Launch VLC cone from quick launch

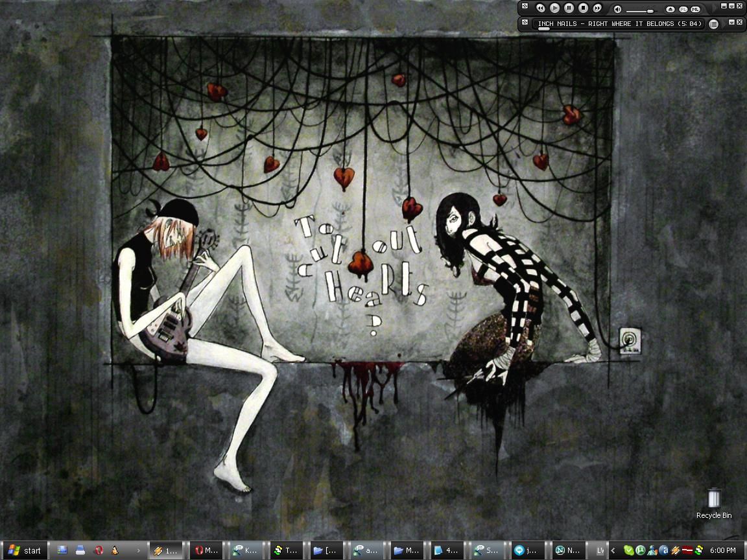tap(115, 550)
